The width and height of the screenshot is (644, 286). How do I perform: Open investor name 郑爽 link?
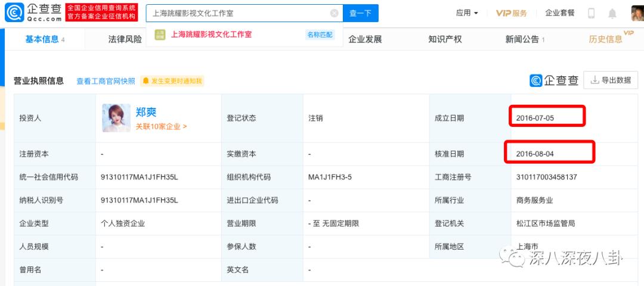[146, 112]
